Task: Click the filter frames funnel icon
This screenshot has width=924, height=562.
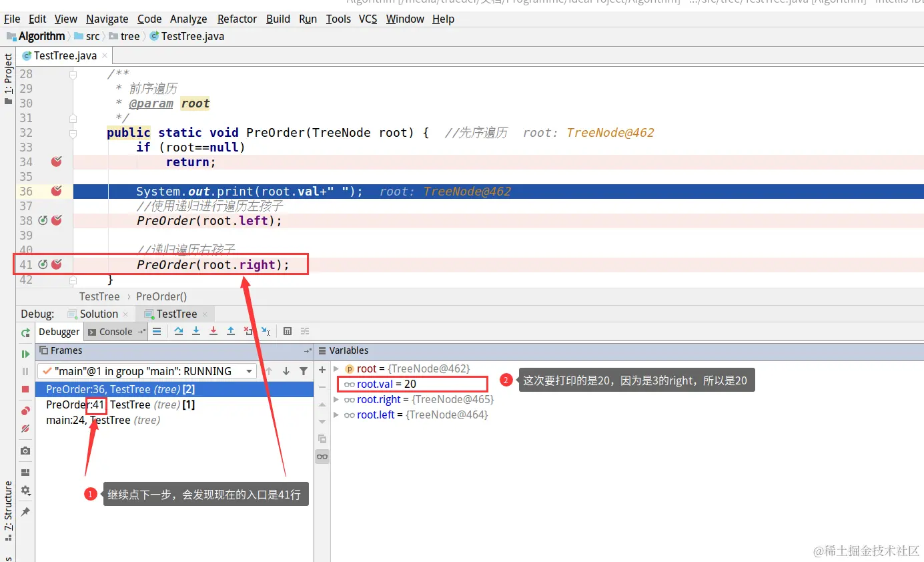Action: (304, 371)
